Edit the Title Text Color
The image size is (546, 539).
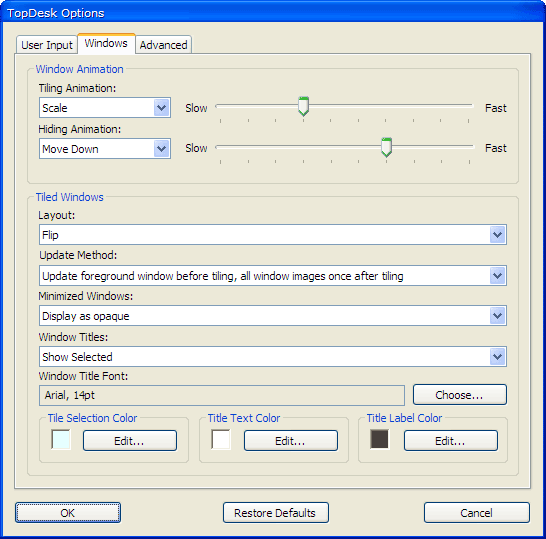[291, 441]
